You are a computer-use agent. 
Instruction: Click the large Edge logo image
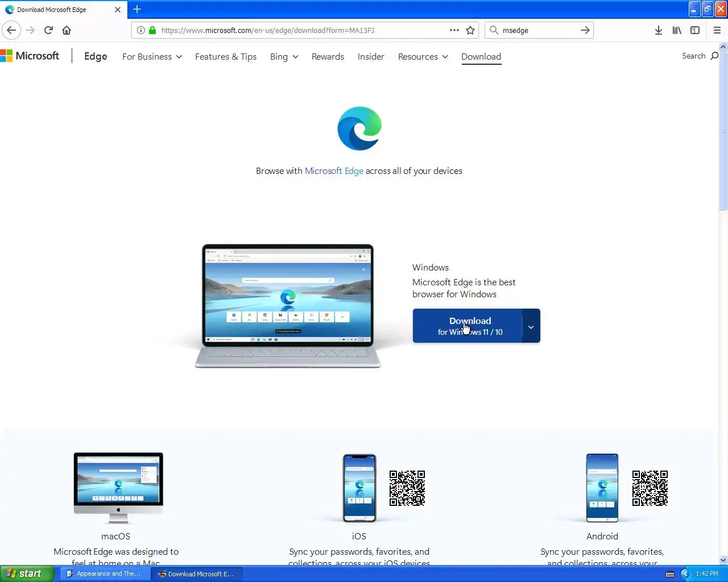pyautogui.click(x=359, y=128)
